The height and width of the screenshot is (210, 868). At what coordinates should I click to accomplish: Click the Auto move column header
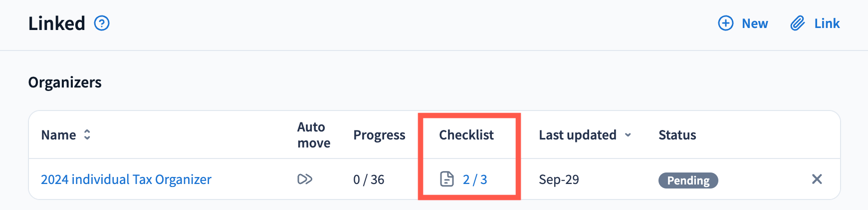click(x=314, y=135)
